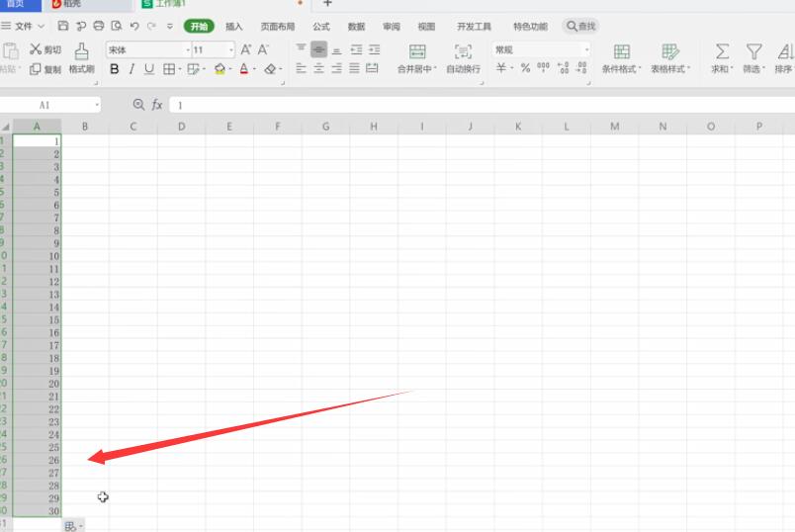795x532 pixels.
Task: Add a new document tab with plus
Action: pos(327,4)
